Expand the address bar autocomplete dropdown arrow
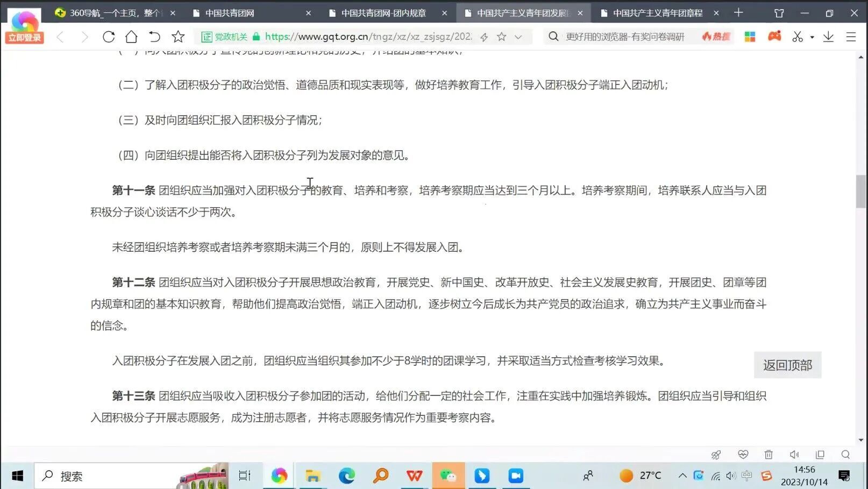This screenshot has height=489, width=868. (517, 37)
